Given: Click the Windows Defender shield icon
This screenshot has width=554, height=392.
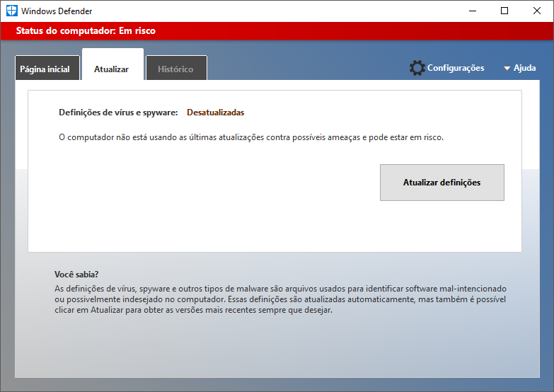Looking at the screenshot, I should [11, 11].
